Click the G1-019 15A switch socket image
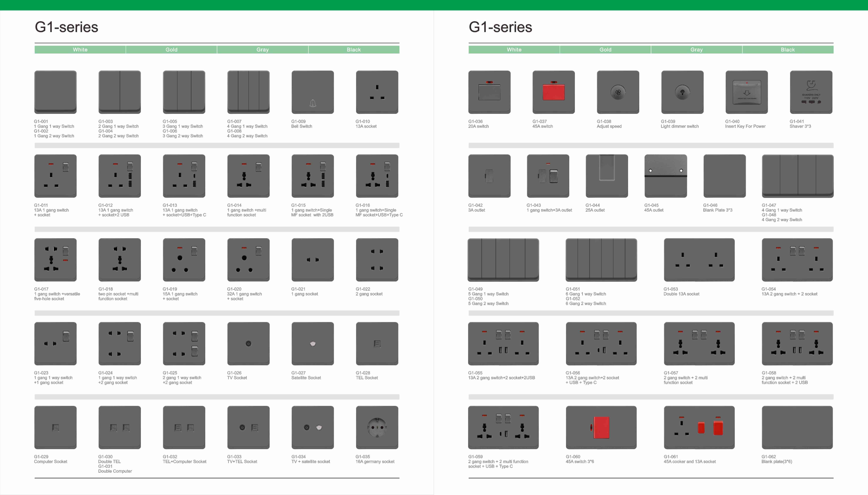868x495 pixels. tap(184, 260)
